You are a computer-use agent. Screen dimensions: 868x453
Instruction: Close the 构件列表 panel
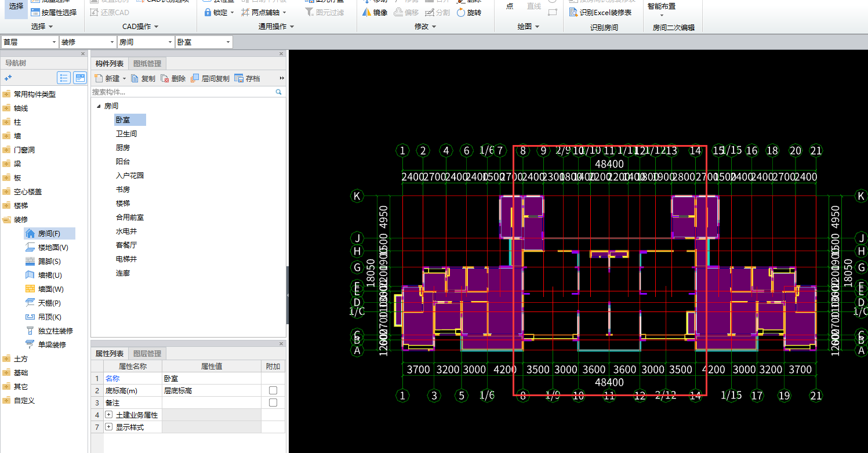[x=282, y=54]
